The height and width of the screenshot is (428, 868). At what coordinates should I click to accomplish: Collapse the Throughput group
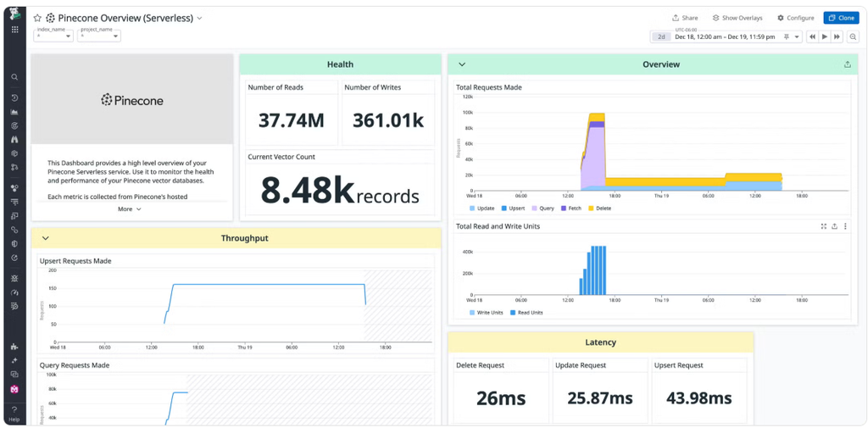[46, 238]
